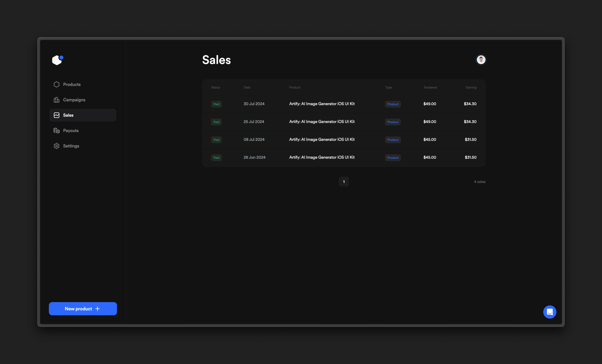Click the Earning column header

point(471,87)
